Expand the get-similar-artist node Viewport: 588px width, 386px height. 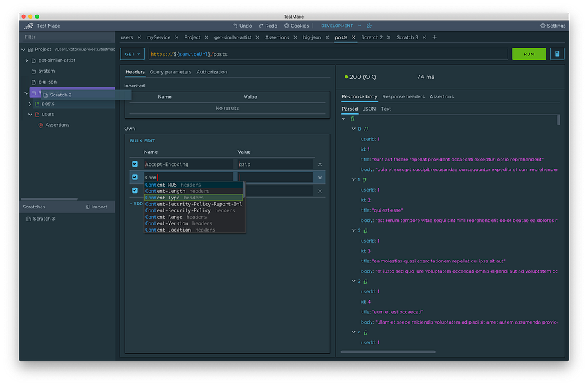(26, 60)
